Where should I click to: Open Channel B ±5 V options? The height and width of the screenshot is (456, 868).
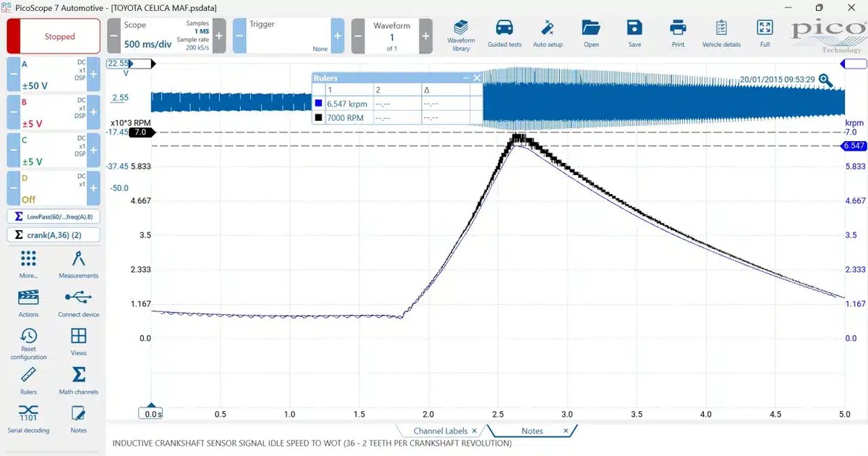click(54, 112)
